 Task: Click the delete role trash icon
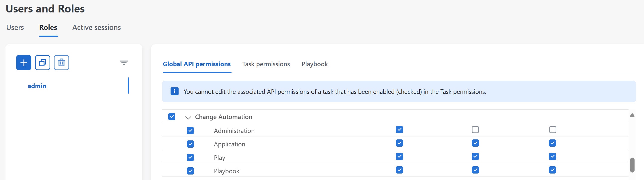coord(61,62)
